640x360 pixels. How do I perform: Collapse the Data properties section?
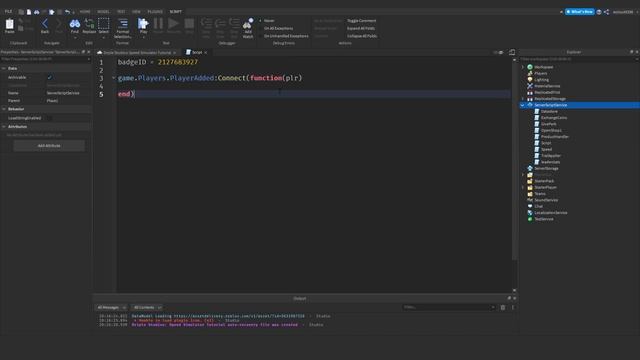(4, 68)
